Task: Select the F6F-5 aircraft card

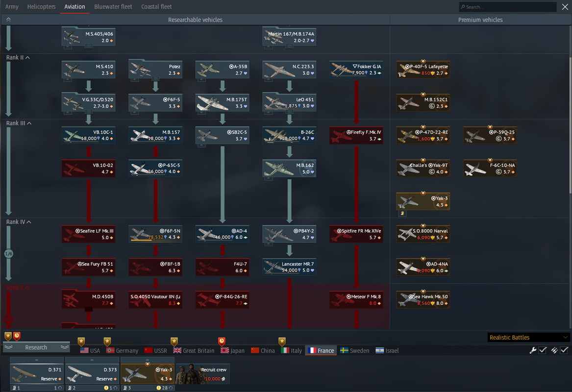Action: tap(155, 102)
